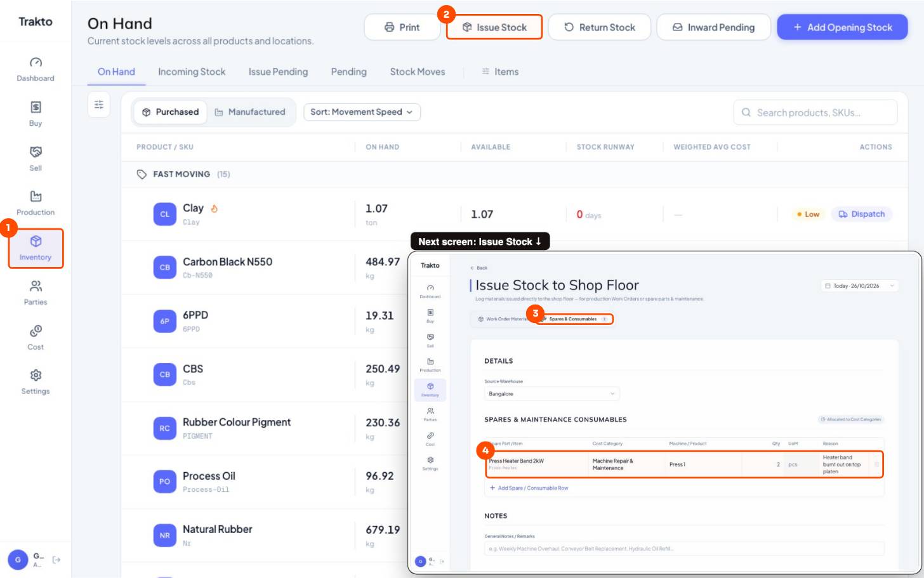Open Inward Pending
This screenshot has height=578, width=924.
point(714,27)
